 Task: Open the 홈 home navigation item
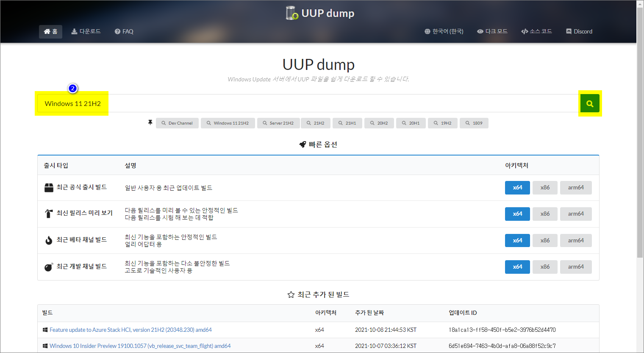tap(50, 32)
